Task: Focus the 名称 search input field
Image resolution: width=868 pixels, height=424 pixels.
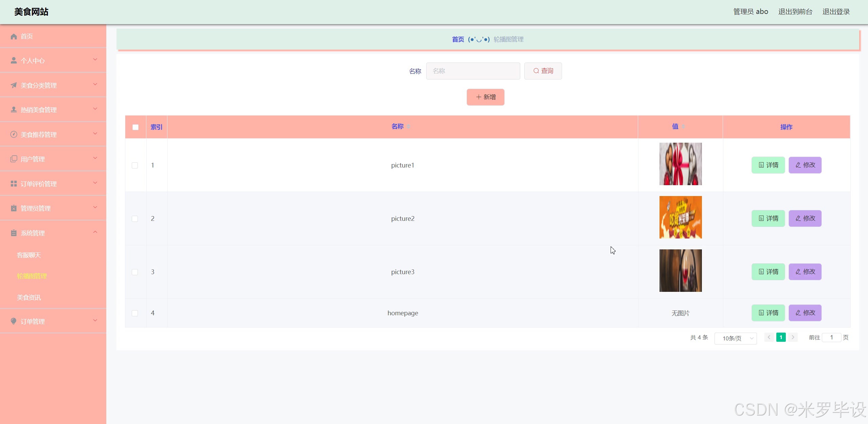Action: pyautogui.click(x=473, y=71)
